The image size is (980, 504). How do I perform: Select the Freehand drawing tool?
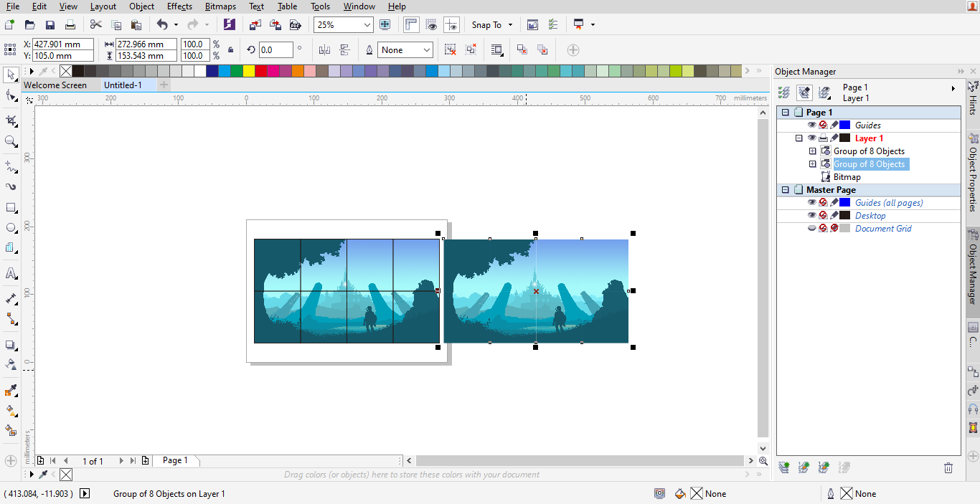11,167
